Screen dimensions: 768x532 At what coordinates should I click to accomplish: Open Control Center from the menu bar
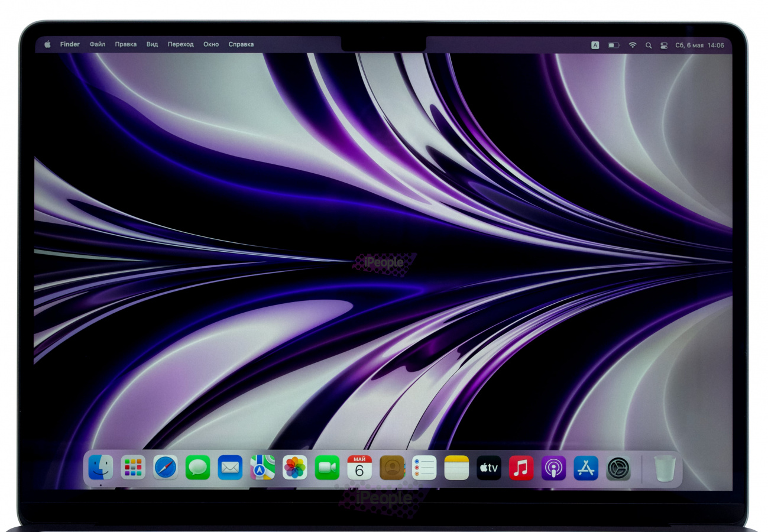click(x=664, y=45)
